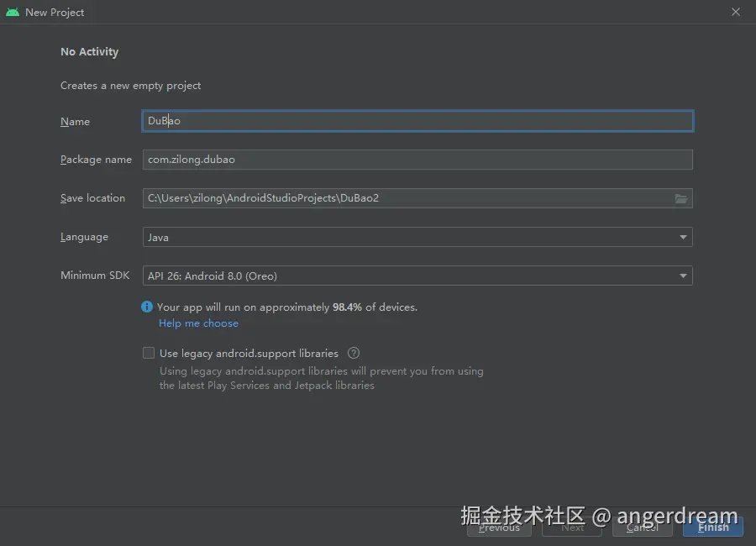Image resolution: width=756 pixels, height=546 pixels.
Task: Click the 98.4% of devices message
Action: click(x=287, y=307)
